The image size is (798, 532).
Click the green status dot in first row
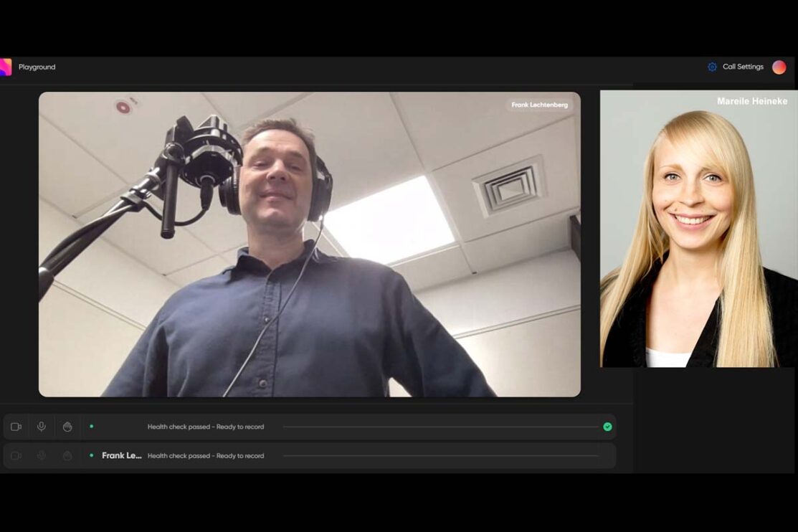[91, 427]
